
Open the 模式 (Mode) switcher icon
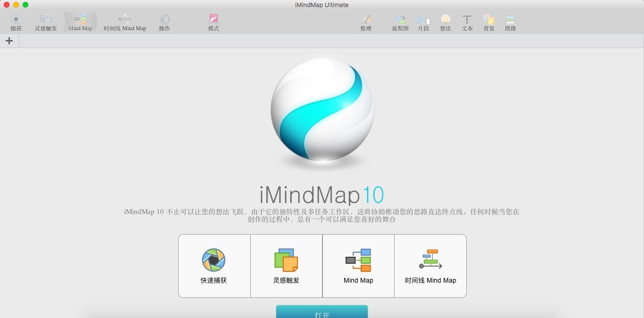tap(213, 21)
